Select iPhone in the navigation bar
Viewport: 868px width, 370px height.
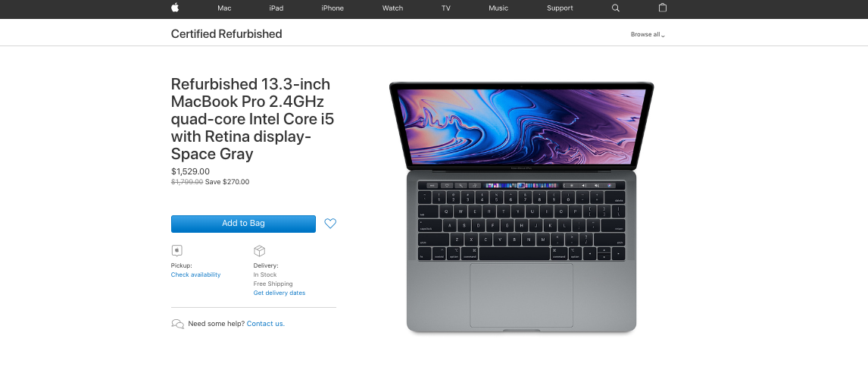point(333,8)
